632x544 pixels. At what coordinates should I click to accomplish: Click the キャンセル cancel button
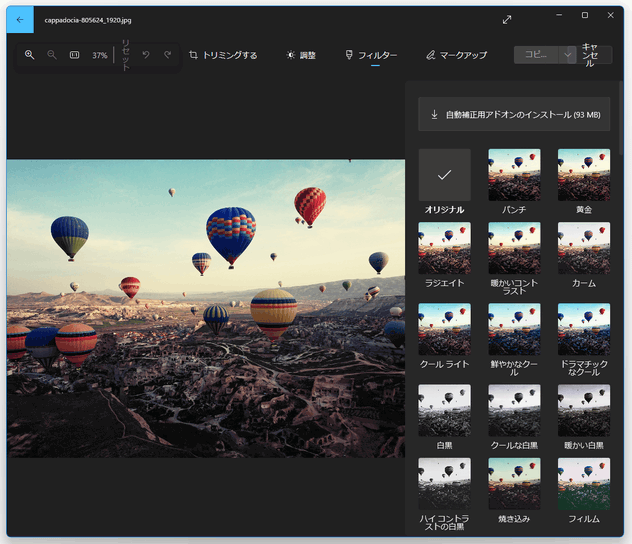click(590, 55)
